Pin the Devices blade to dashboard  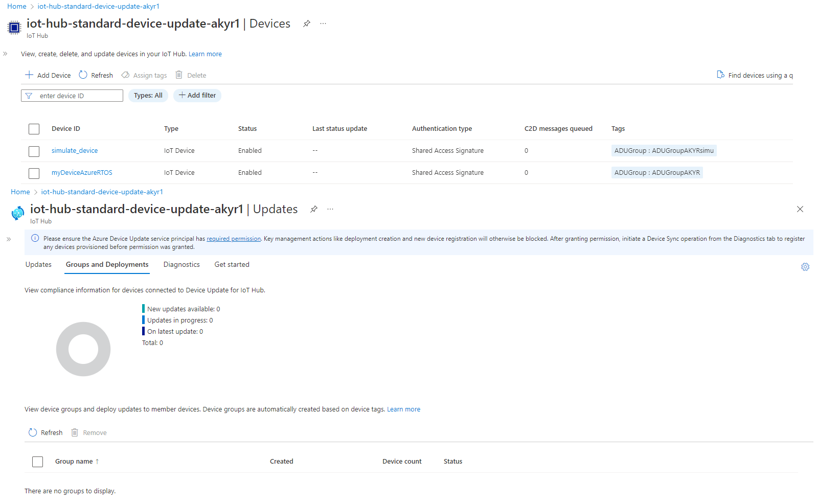pyautogui.click(x=306, y=23)
